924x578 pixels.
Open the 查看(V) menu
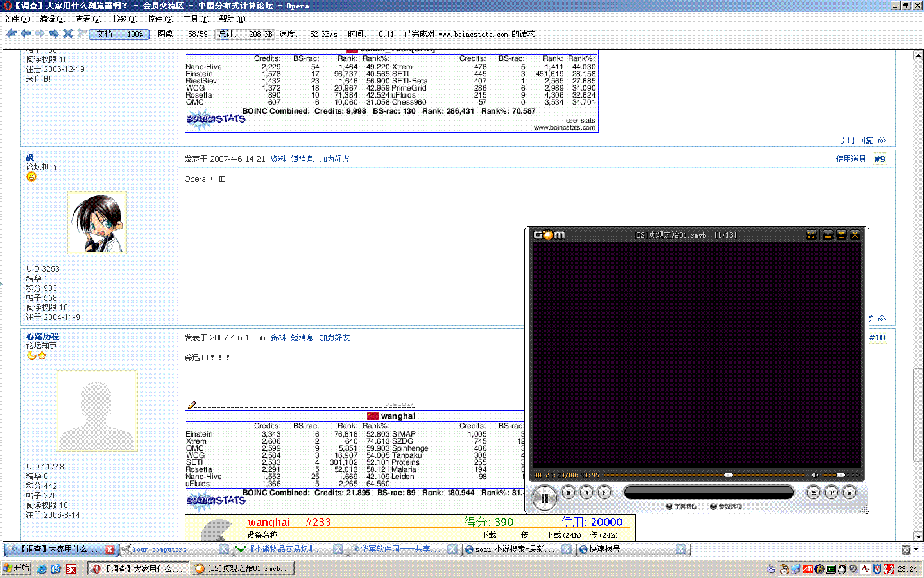[x=88, y=19]
